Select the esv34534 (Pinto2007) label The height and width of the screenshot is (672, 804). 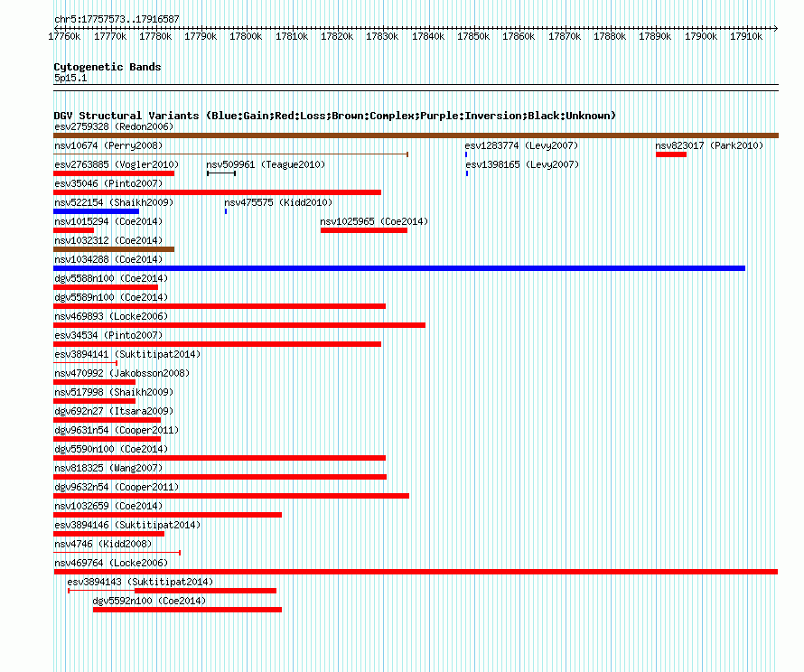tap(108, 335)
